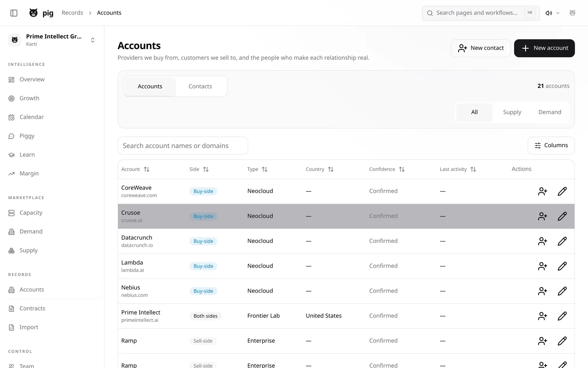Filter accounts by Supply
Viewport: 588px width, 368px height.
[512, 112]
